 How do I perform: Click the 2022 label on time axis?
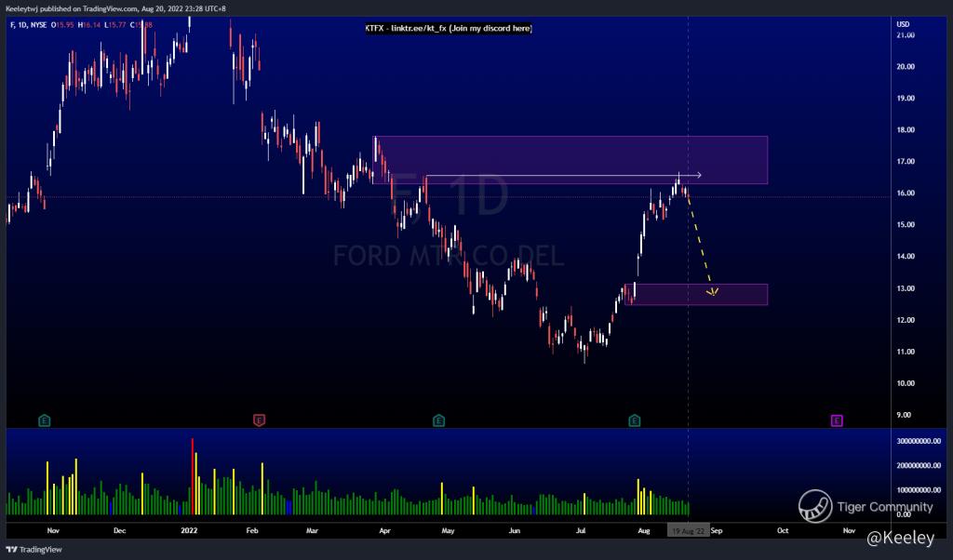[189, 531]
